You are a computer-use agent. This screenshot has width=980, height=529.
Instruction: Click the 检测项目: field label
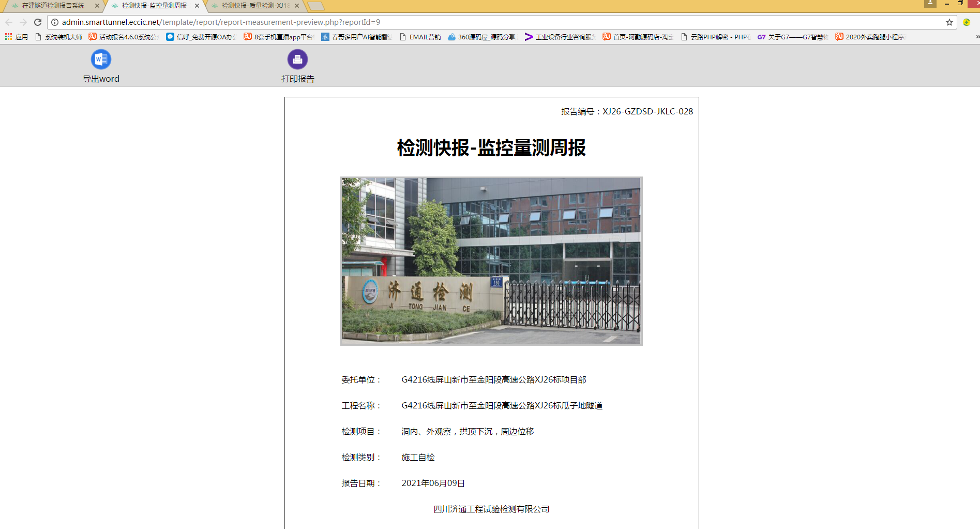tap(361, 431)
